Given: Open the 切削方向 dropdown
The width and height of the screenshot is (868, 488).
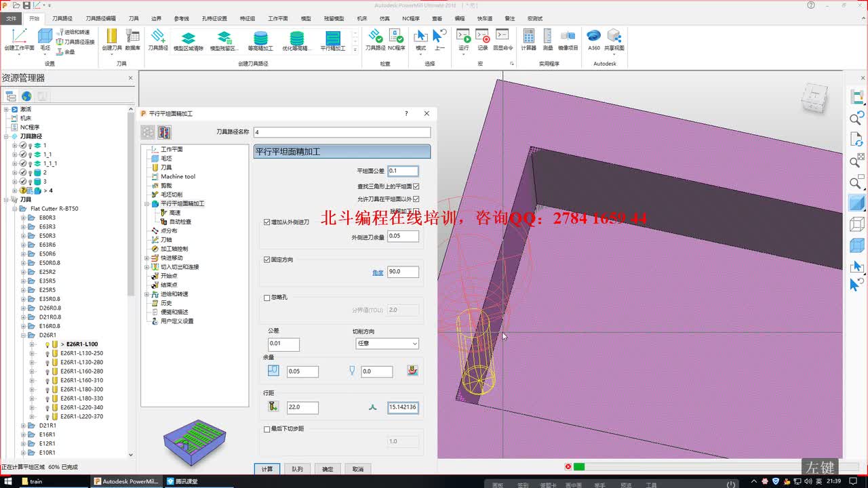Looking at the screenshot, I should point(387,344).
